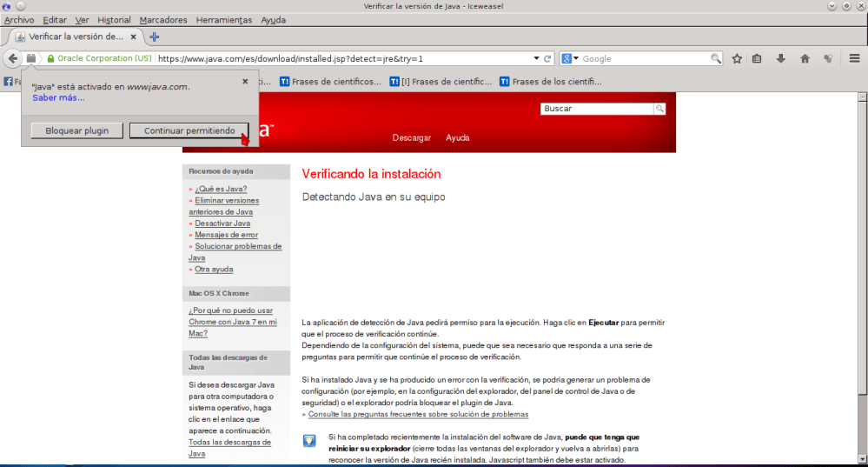Click the lightbulb tip icon
The width and height of the screenshot is (868, 467).
point(309,440)
